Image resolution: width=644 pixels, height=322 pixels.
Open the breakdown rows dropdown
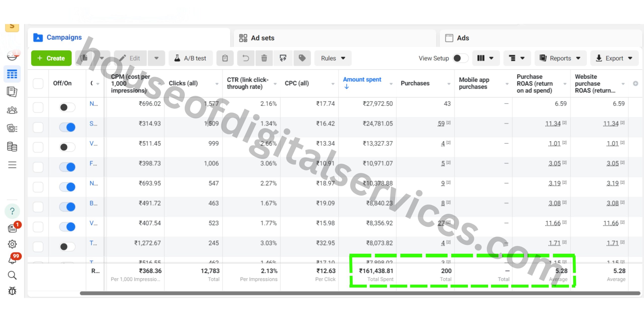point(517,58)
